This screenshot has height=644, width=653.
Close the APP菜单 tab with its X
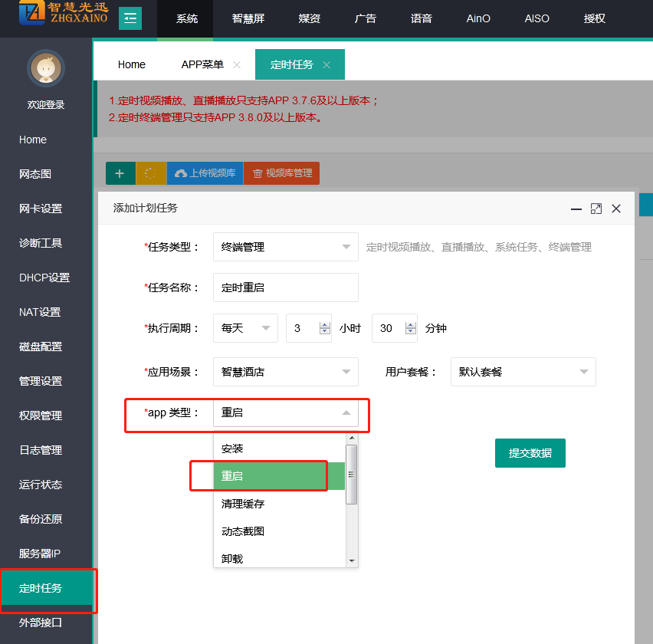click(x=237, y=65)
